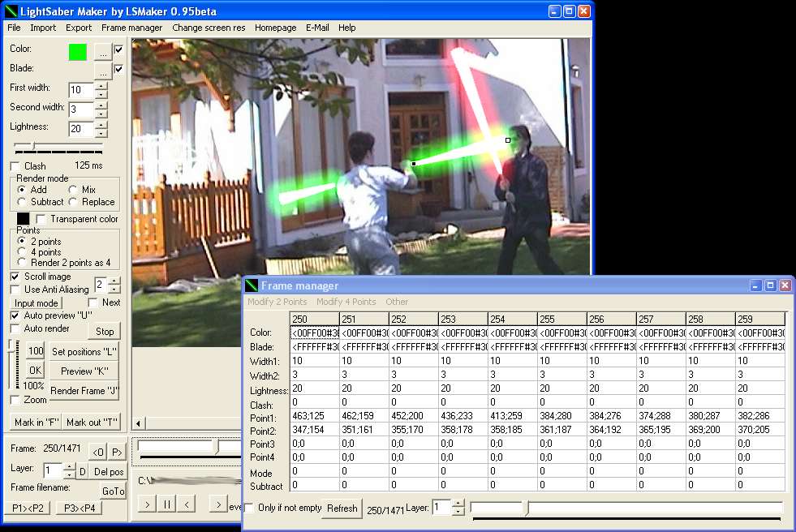Open the Import menu
The height and width of the screenshot is (532, 796).
click(x=43, y=28)
